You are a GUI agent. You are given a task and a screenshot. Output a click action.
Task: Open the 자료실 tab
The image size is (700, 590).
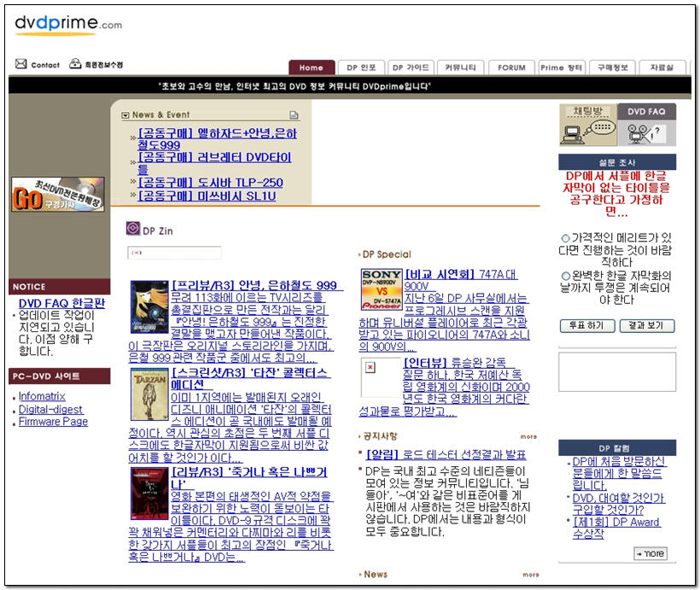[x=662, y=67]
